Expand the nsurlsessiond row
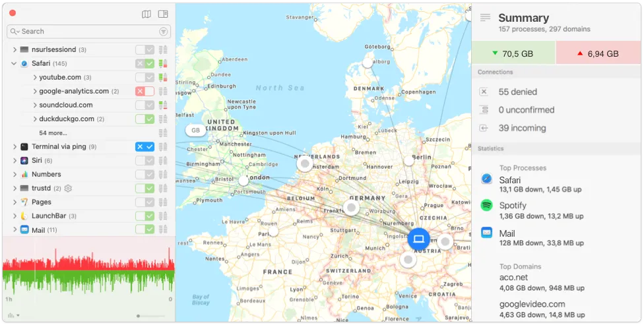644x327 pixels. pyautogui.click(x=15, y=49)
